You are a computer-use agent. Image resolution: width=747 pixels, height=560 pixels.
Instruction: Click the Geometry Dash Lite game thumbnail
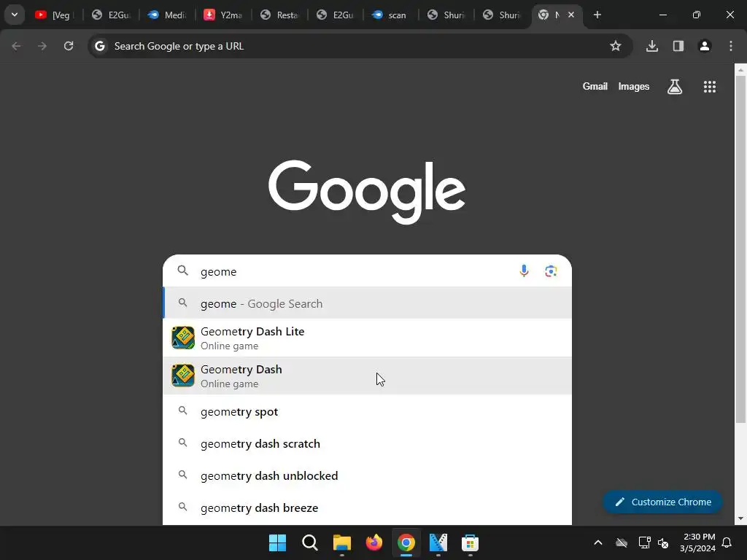tap(183, 338)
